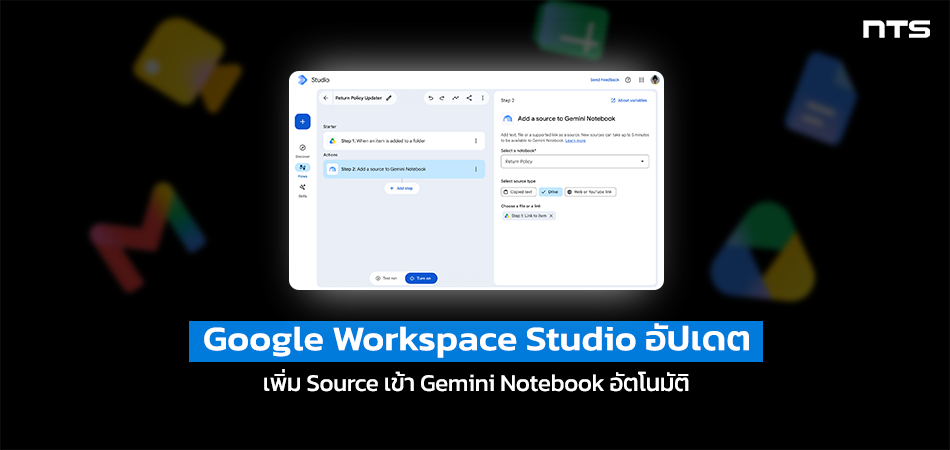
Task: Select Step 1 When an item is added
Action: [404, 141]
